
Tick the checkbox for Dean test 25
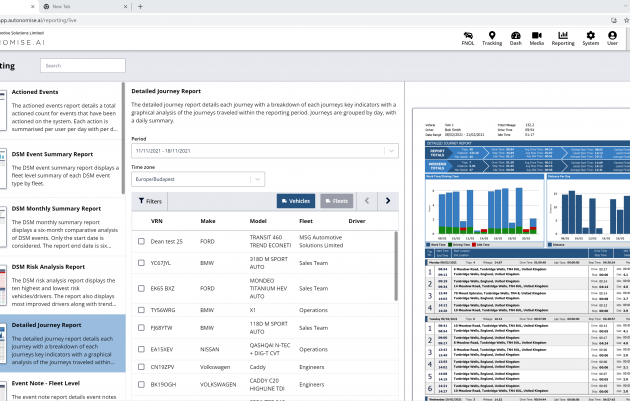[x=141, y=242]
